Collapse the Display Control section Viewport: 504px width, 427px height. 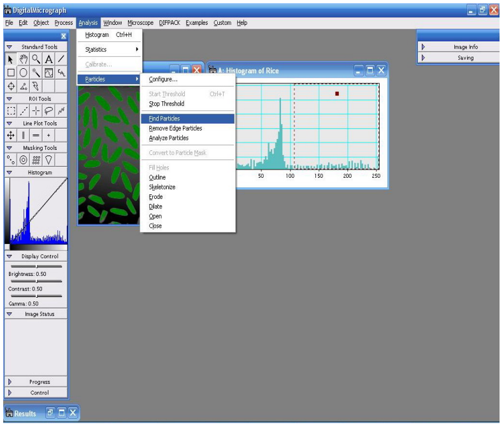click(x=9, y=256)
